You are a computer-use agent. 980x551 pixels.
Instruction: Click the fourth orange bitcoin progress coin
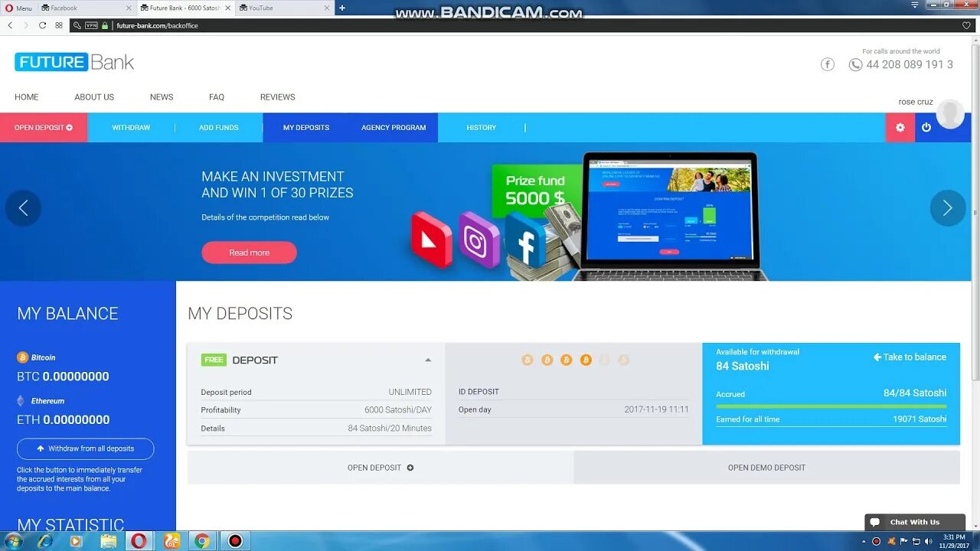(586, 360)
